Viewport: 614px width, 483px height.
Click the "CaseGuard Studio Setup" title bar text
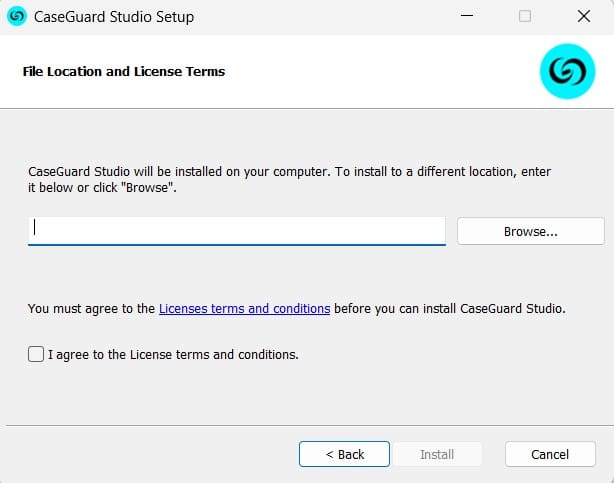click(x=114, y=17)
